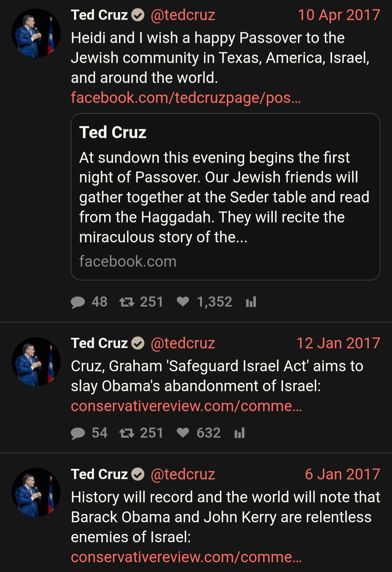Tap heart icon on Safeguard Israel Act tweet

(183, 433)
